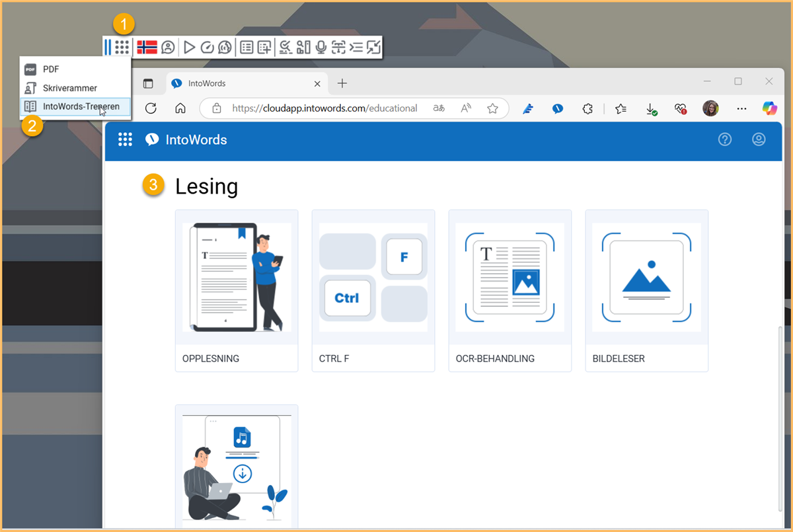This screenshot has height=532, width=793.
Task: Open IntoWords help question mark
Action: [x=725, y=139]
